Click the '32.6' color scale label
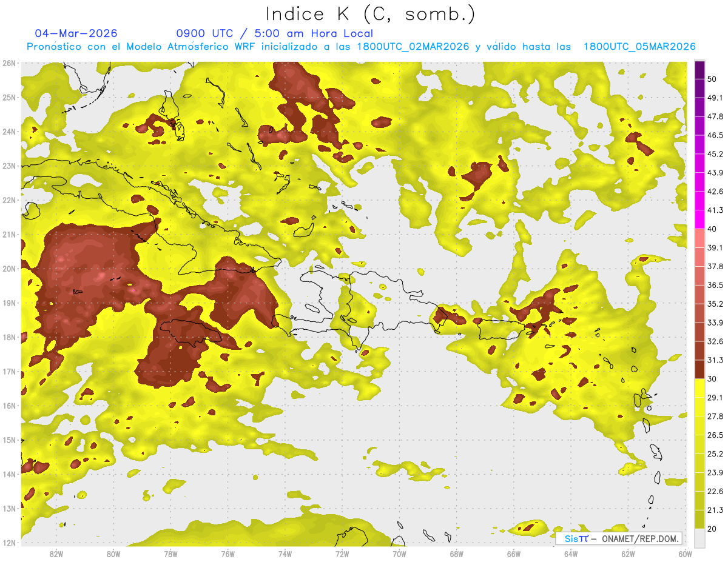The width and height of the screenshot is (728, 562). coord(715,341)
